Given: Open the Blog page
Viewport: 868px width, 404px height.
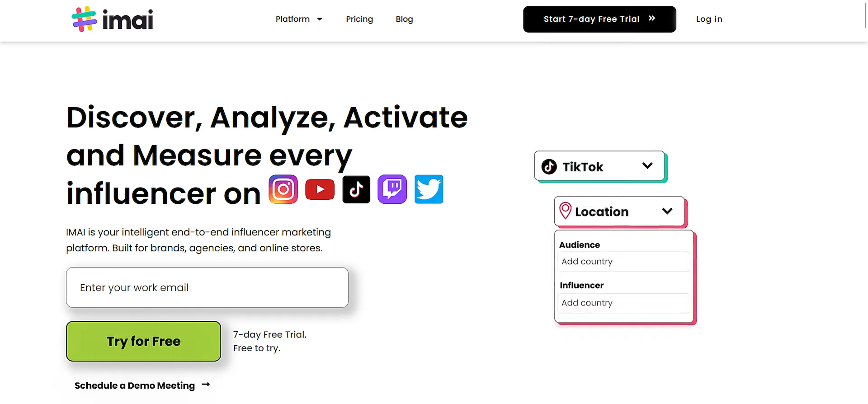Looking at the screenshot, I should (404, 19).
